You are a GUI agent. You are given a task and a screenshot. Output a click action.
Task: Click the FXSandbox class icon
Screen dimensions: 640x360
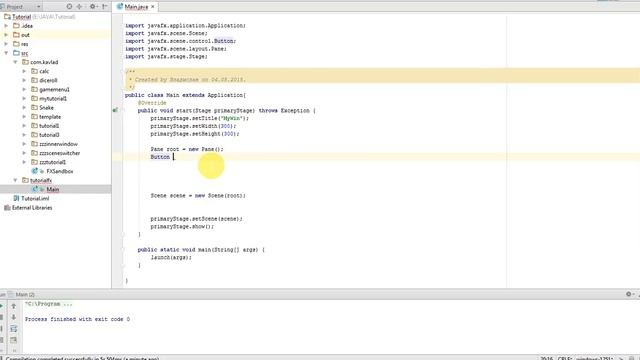coord(35,171)
